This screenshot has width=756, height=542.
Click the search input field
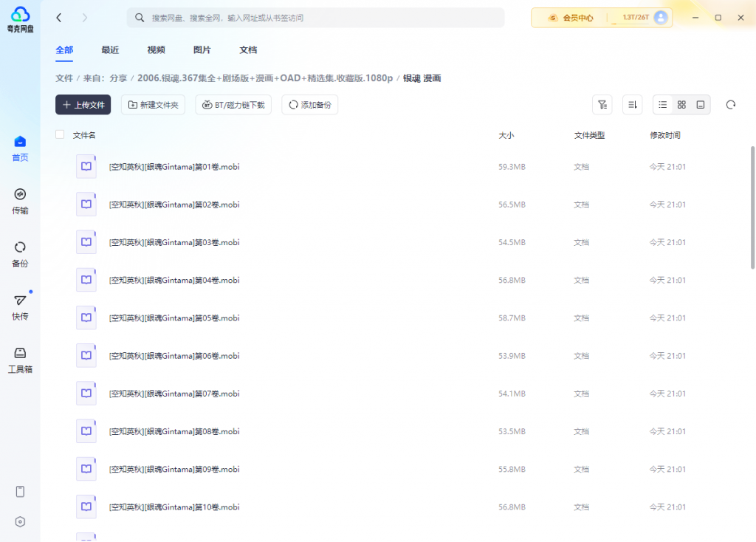tap(316, 18)
